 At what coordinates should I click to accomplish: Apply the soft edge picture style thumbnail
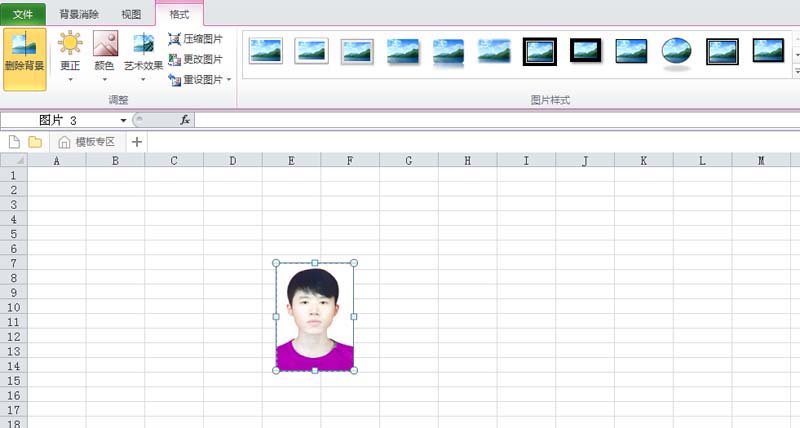(494, 51)
